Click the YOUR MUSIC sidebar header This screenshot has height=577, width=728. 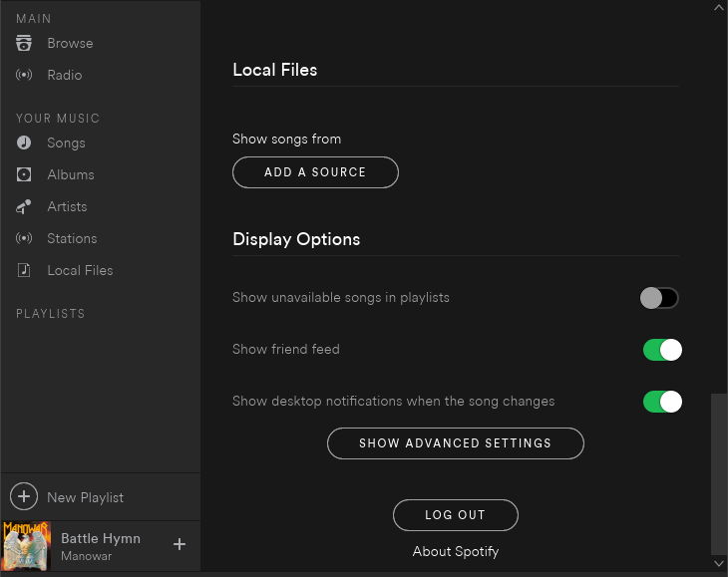(58, 119)
